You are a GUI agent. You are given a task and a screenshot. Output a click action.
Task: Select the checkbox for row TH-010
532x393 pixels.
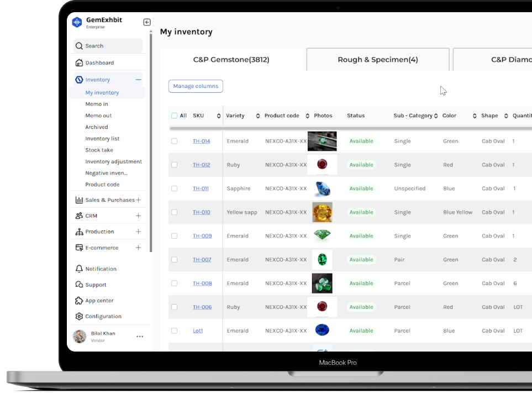(x=174, y=212)
